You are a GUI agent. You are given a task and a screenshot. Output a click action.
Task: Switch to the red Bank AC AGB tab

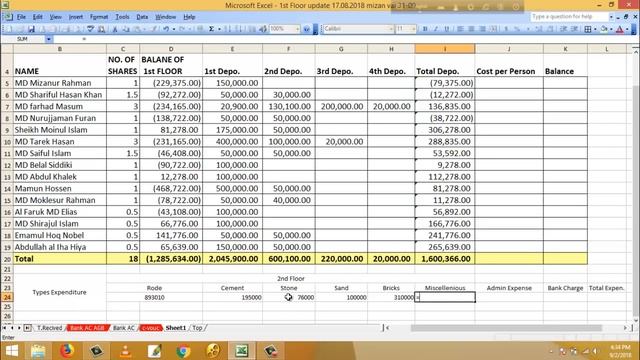[x=87, y=328]
